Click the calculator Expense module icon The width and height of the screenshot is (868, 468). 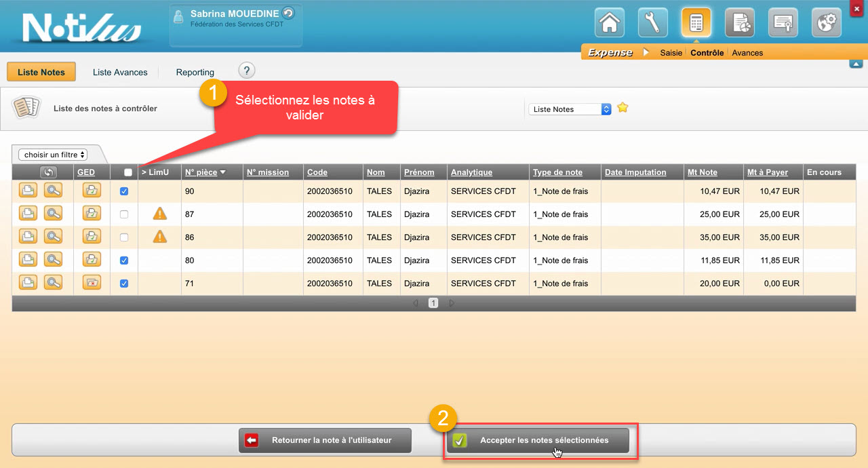coord(696,23)
